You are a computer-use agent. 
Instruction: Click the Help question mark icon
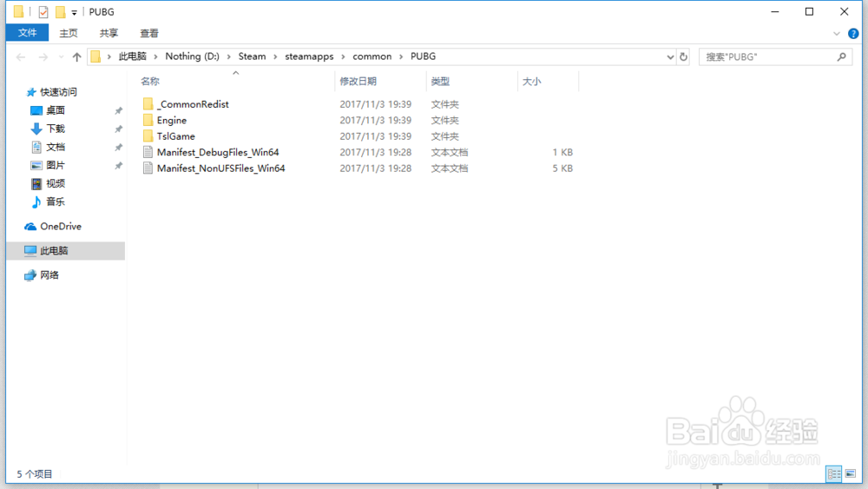[x=853, y=34]
